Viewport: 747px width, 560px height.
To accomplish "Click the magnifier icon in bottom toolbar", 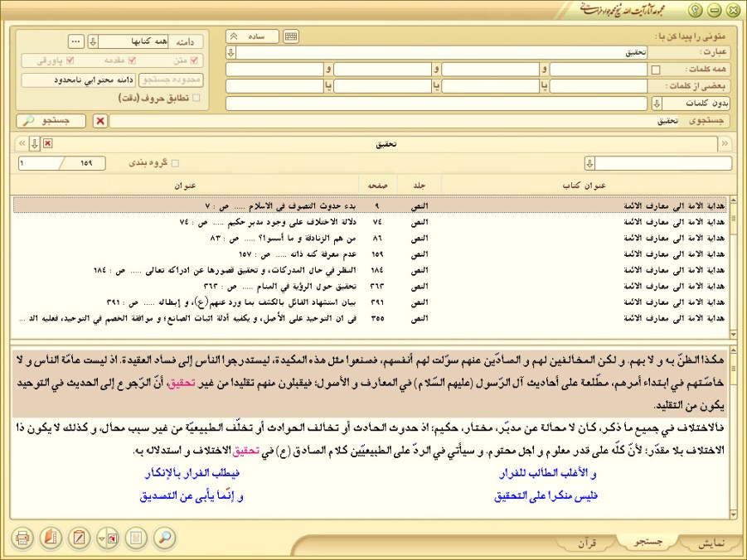I will (x=165, y=538).
